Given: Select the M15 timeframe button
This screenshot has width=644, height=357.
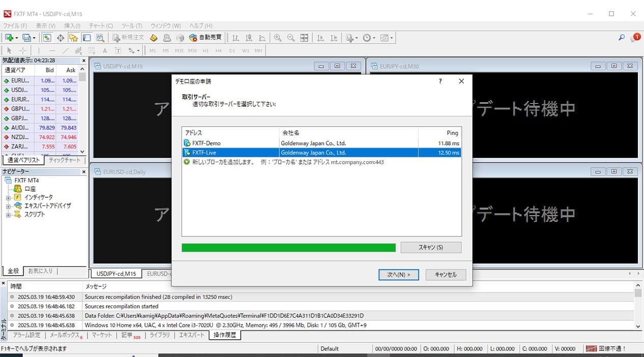Looking at the screenshot, I should 179,50.
